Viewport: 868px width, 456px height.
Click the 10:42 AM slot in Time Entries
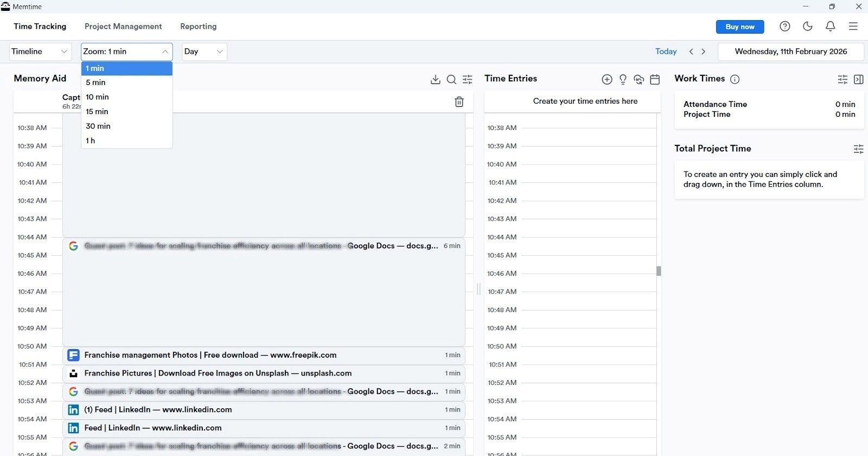click(589, 210)
